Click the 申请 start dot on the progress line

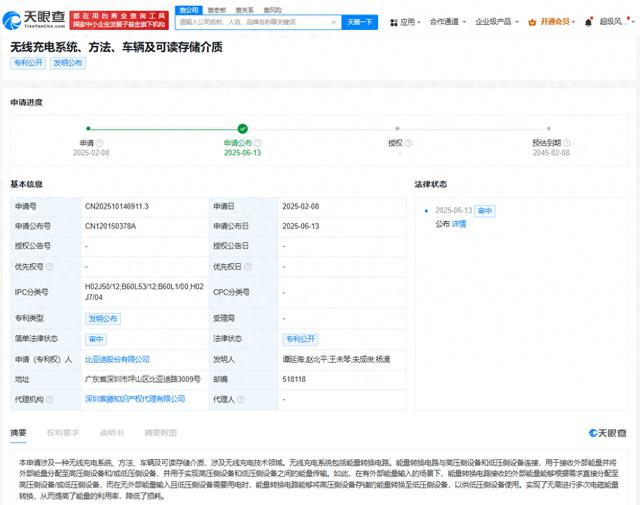pyautogui.click(x=88, y=129)
